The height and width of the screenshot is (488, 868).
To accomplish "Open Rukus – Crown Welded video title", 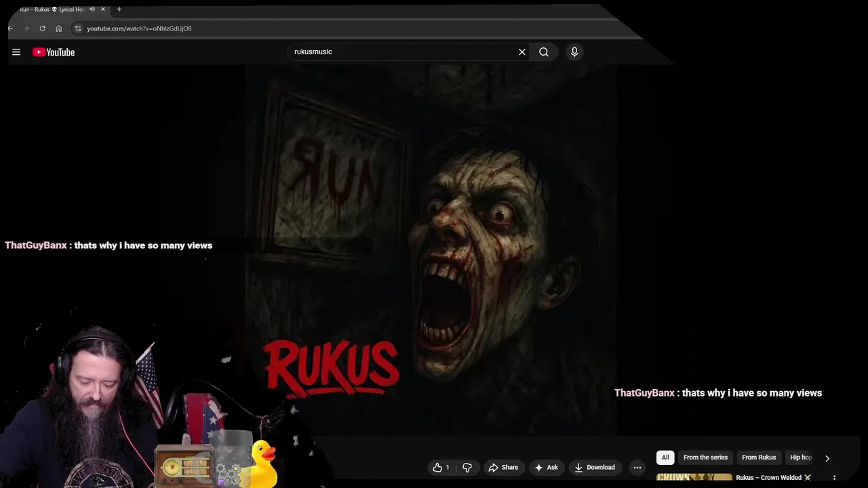I will pyautogui.click(x=773, y=478).
